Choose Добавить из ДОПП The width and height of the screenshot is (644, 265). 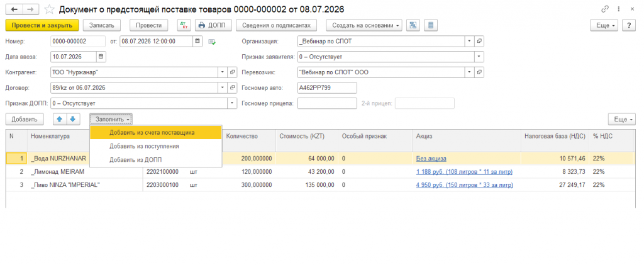coord(156,159)
